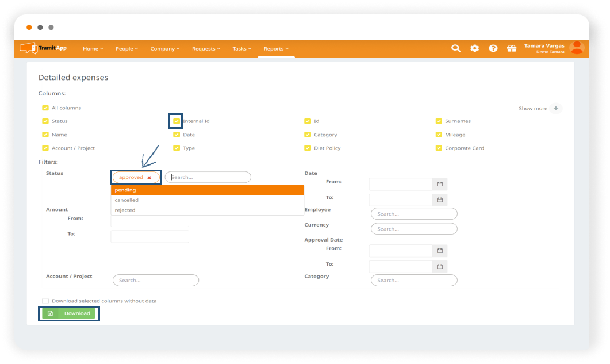Click the Employee search input field
Screen dimensions: 610x364
click(x=414, y=214)
